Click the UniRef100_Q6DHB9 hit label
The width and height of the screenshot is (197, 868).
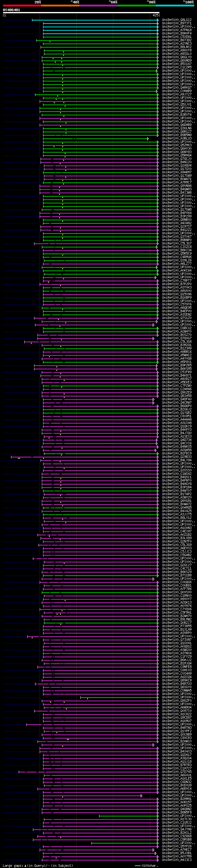pos(177,125)
